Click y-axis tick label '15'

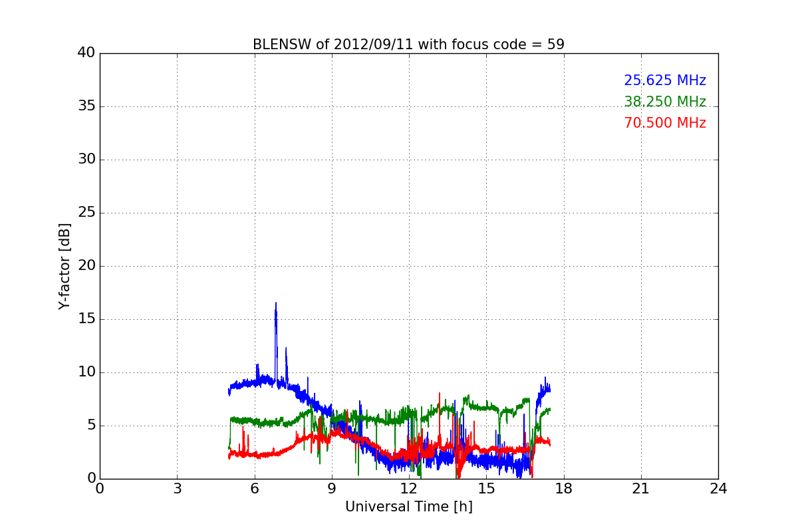click(86, 319)
